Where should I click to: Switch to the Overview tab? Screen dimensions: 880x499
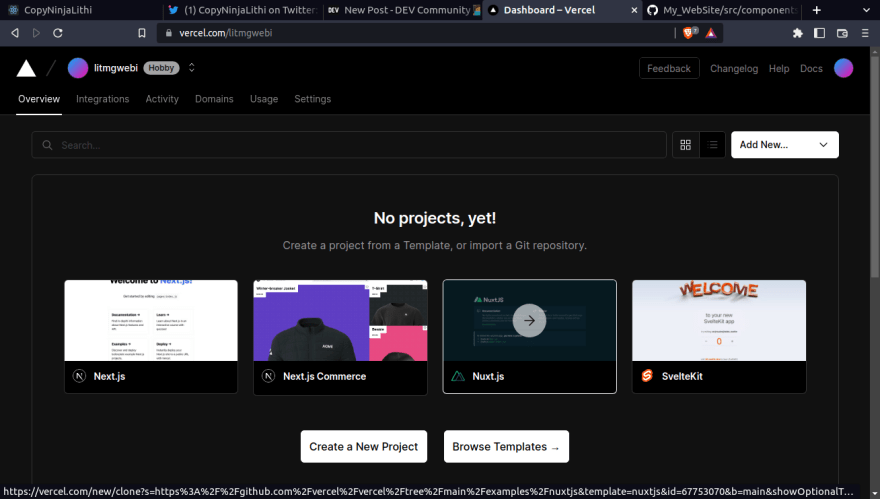click(x=39, y=99)
